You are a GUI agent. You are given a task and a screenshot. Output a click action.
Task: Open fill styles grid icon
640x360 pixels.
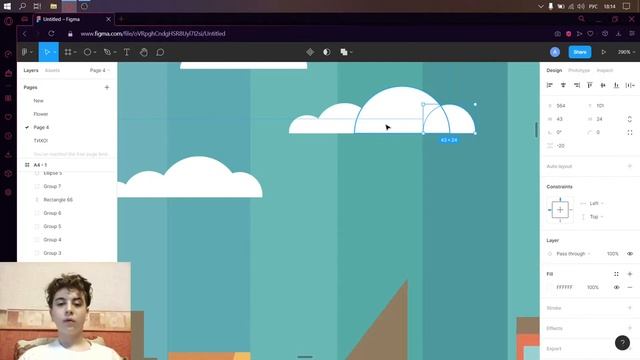(x=616, y=274)
